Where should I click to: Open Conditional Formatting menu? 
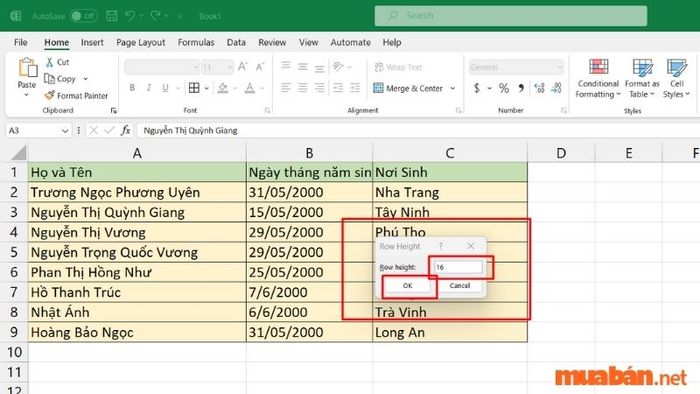click(598, 79)
